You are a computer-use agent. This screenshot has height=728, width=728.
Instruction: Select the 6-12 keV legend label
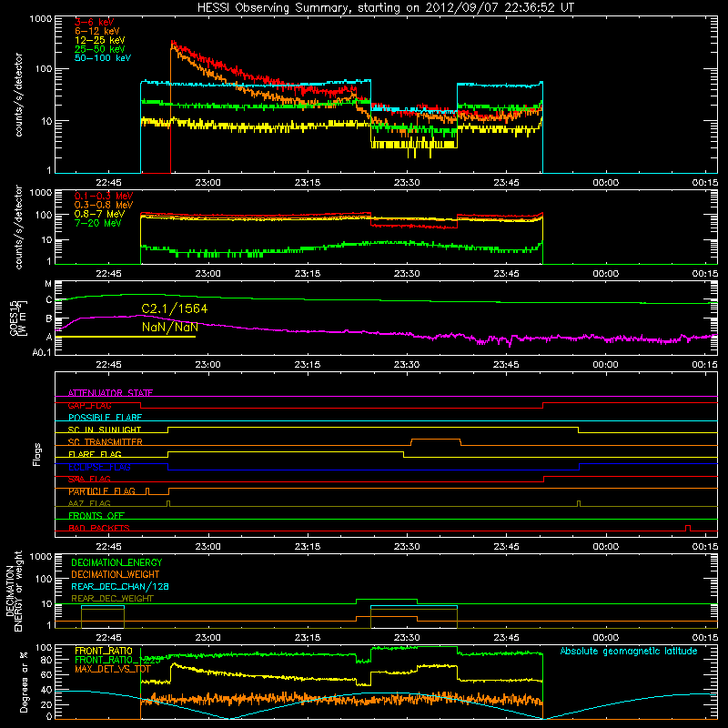pos(97,31)
